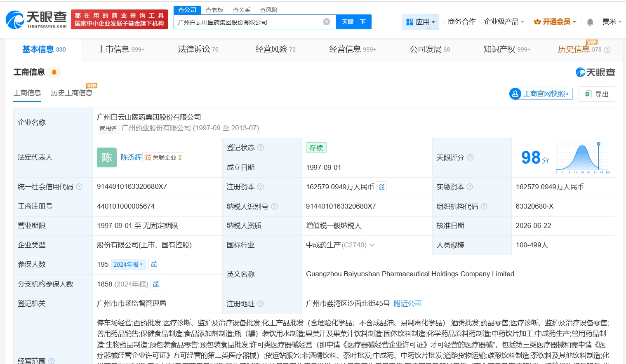Click the 关联企业 2 badge
This screenshot has height=364, width=626.
(x=163, y=157)
